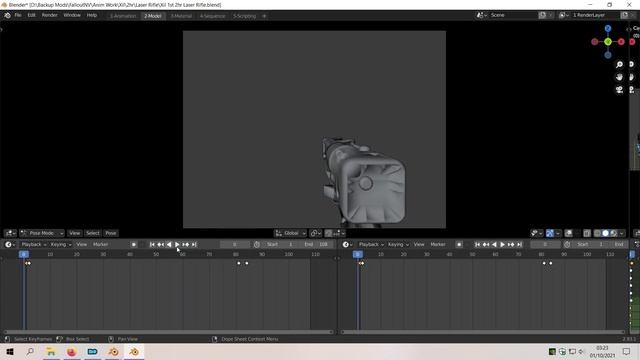
Task: Open the Help menu
Action: (x=91, y=15)
